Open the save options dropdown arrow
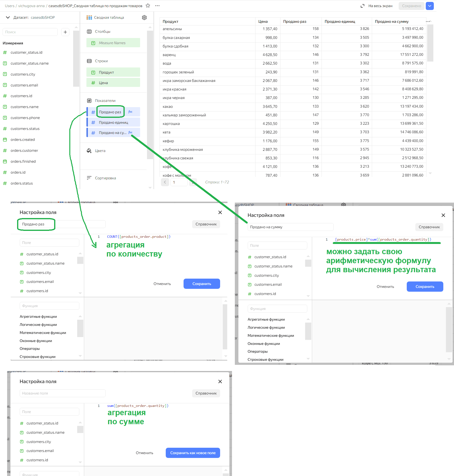 tap(430, 6)
